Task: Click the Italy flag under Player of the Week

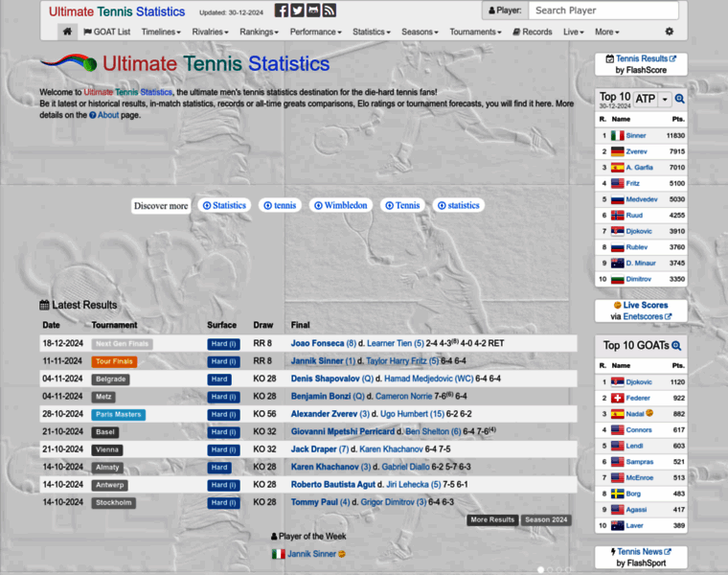Action: coord(278,554)
